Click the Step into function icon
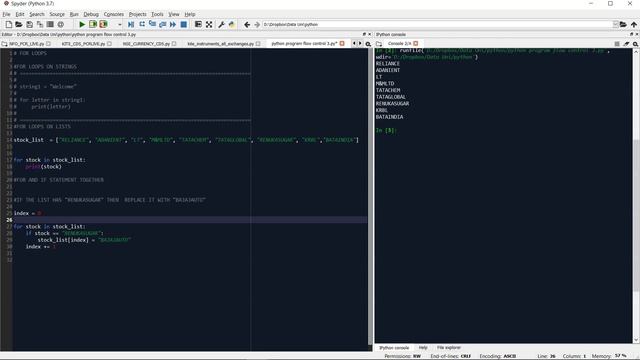Screen dimensions: 640x360 (152, 24)
